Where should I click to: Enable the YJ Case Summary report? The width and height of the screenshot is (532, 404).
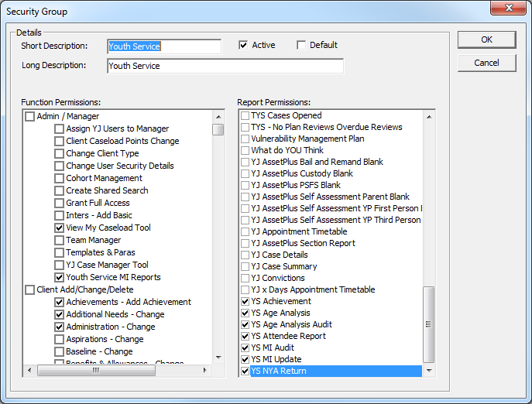click(245, 267)
